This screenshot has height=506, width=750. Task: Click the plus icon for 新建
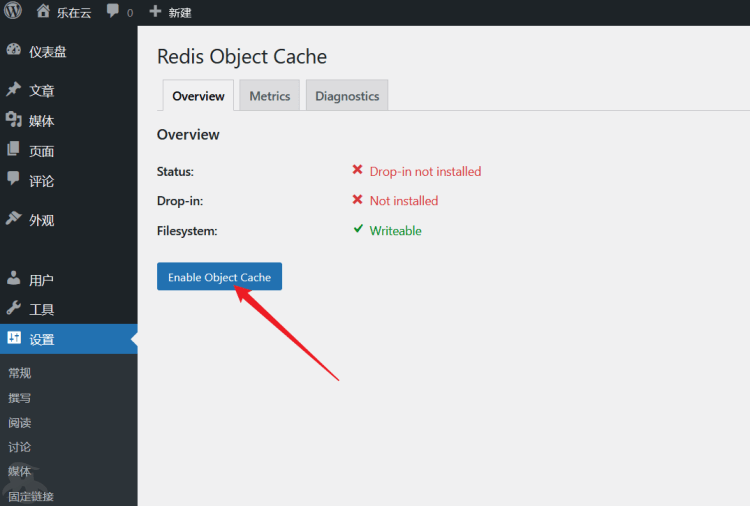coord(155,11)
